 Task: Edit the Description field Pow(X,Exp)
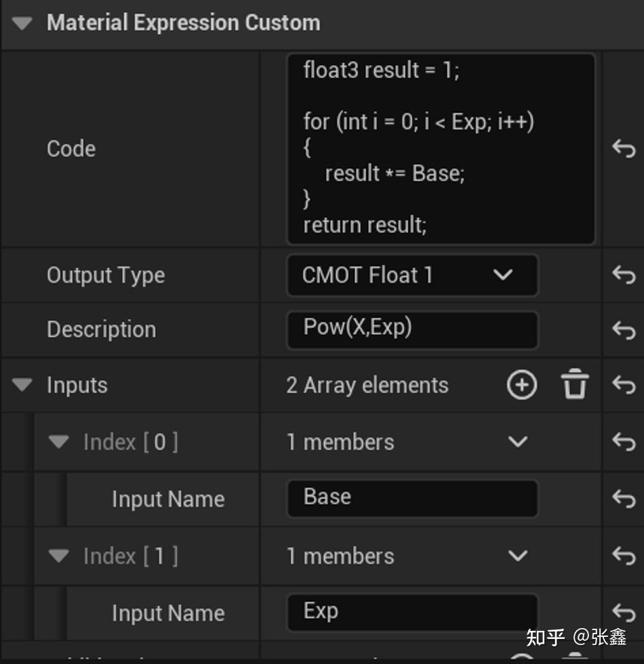pyautogui.click(x=411, y=329)
